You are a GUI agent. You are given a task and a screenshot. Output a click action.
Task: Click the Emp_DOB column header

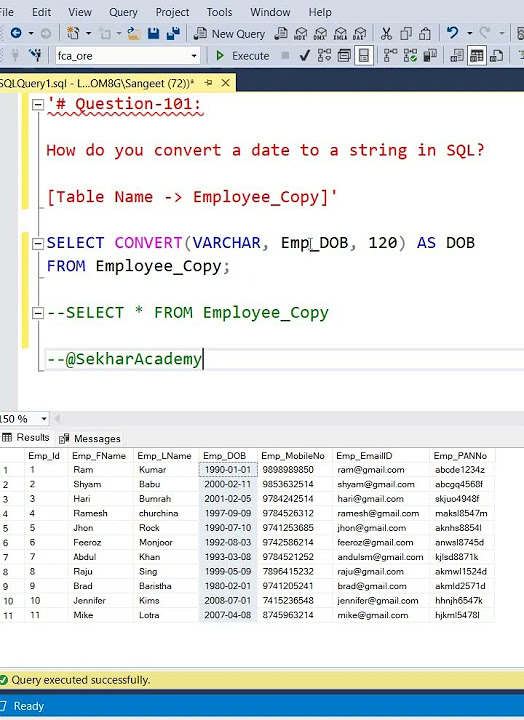228,456
